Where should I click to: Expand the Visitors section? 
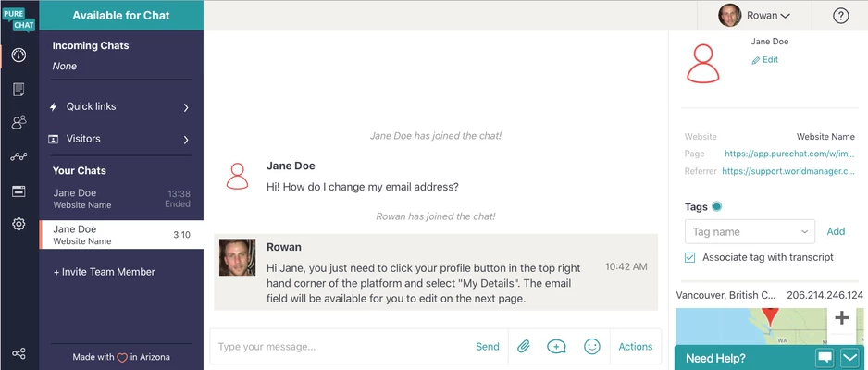click(x=121, y=140)
